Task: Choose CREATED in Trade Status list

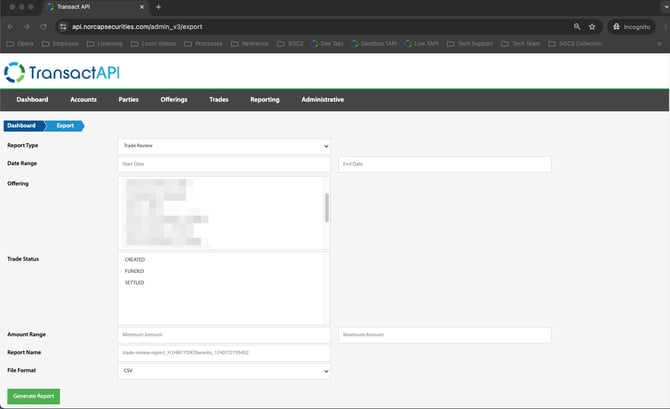Action: click(x=135, y=259)
